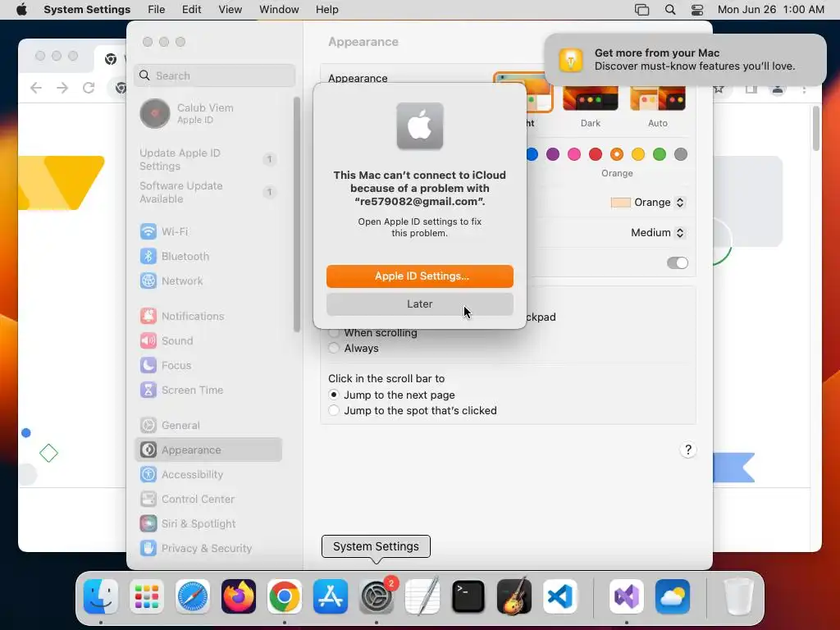
Task: Open the Medium sidebar icon size dropdown
Action: [x=658, y=232]
